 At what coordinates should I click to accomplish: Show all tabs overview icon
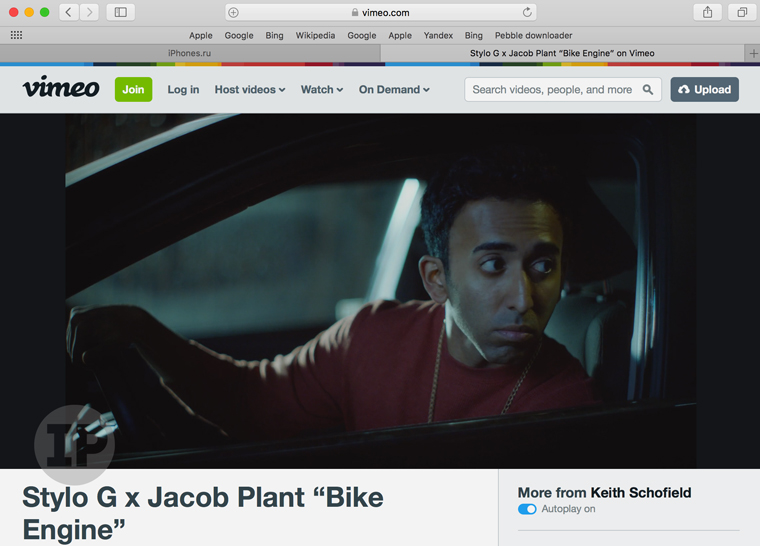click(x=742, y=12)
